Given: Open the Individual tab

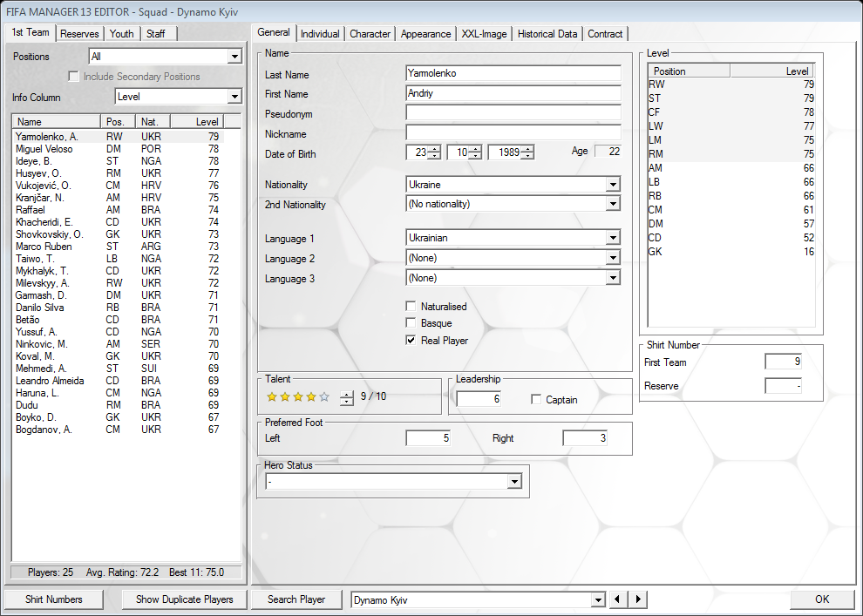Looking at the screenshot, I should pos(320,34).
